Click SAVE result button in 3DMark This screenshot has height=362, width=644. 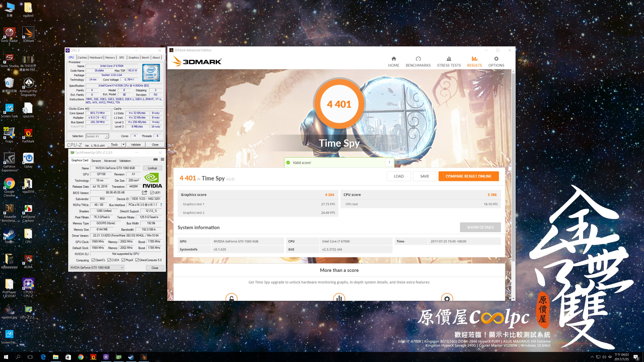click(x=424, y=176)
